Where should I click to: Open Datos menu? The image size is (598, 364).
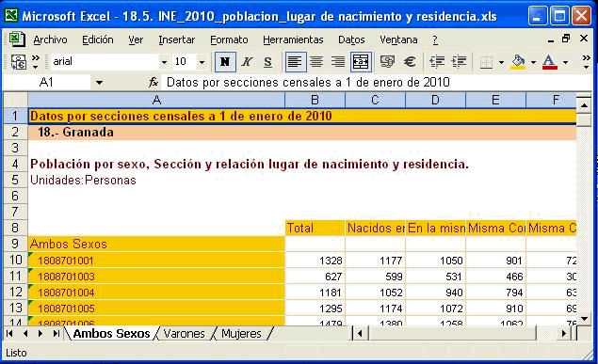[x=351, y=40]
